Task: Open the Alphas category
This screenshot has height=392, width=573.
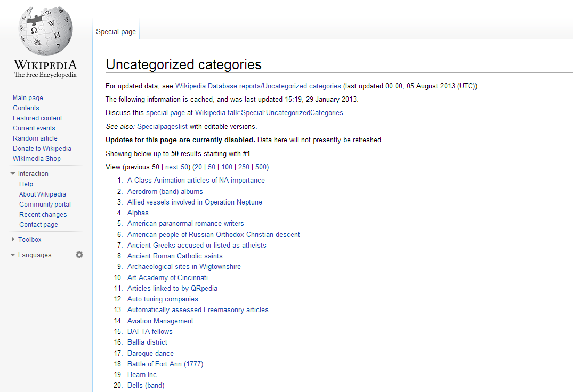Action: tap(138, 213)
